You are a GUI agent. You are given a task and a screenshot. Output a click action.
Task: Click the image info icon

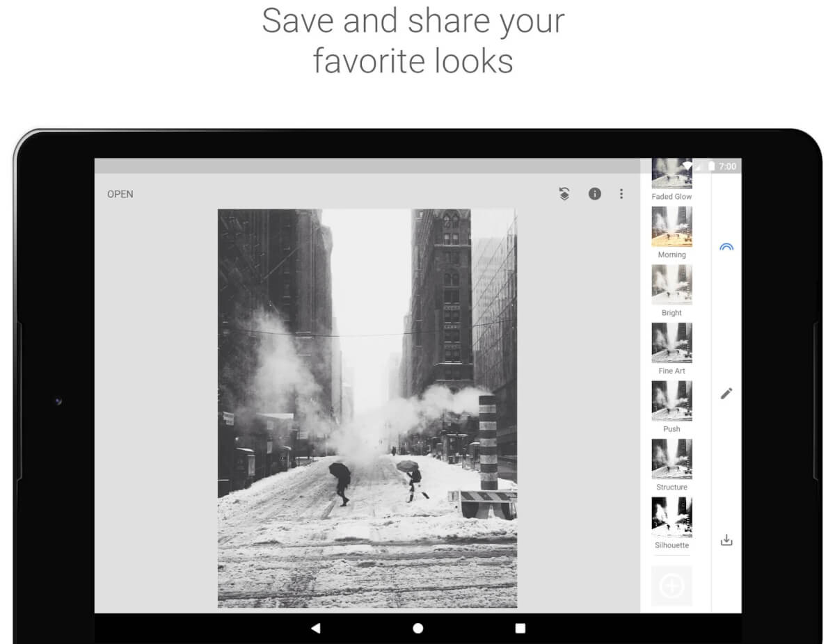[594, 194]
